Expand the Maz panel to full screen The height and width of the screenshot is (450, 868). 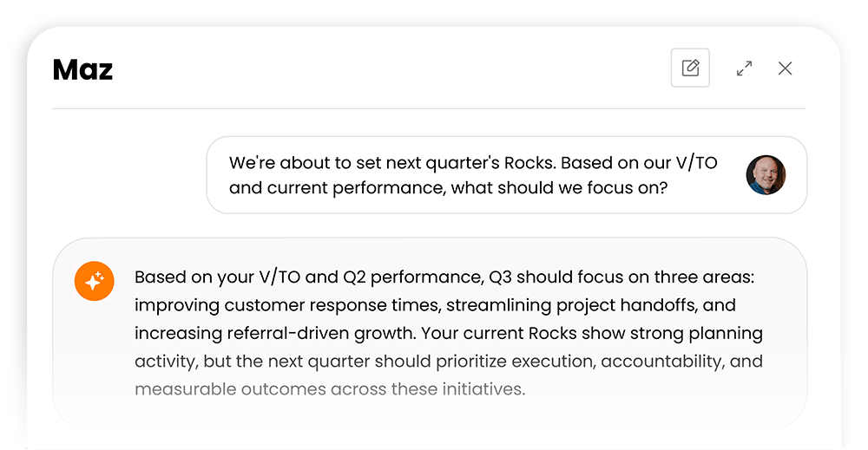click(744, 68)
